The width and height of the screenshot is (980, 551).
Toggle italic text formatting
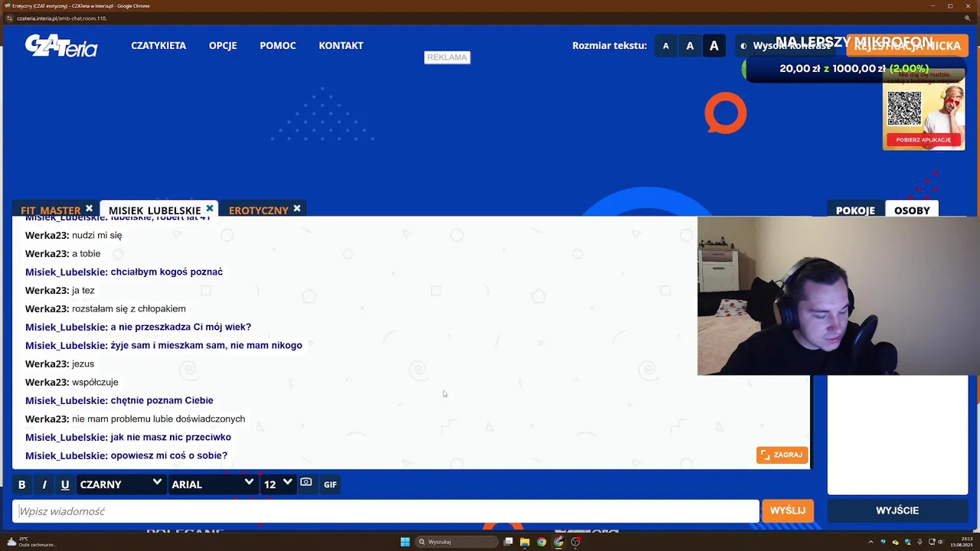[x=44, y=484]
